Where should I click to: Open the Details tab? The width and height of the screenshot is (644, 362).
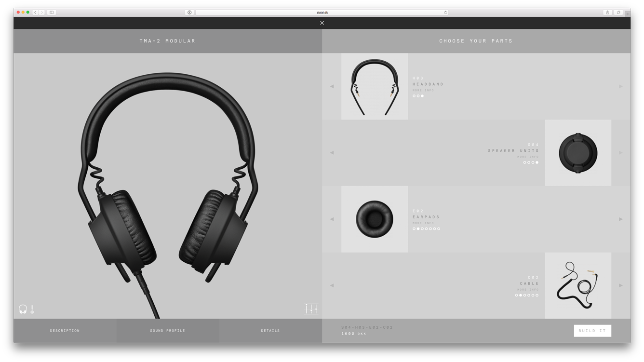coord(270,331)
